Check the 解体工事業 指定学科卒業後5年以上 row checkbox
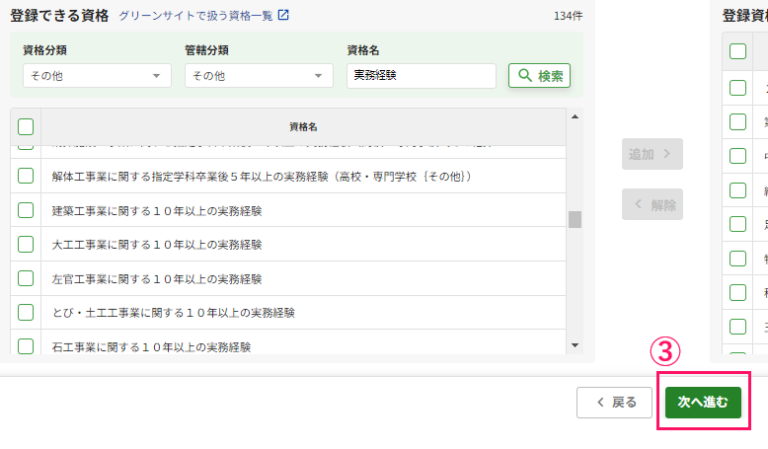Viewport: 768px width, 449px height. [x=26, y=176]
